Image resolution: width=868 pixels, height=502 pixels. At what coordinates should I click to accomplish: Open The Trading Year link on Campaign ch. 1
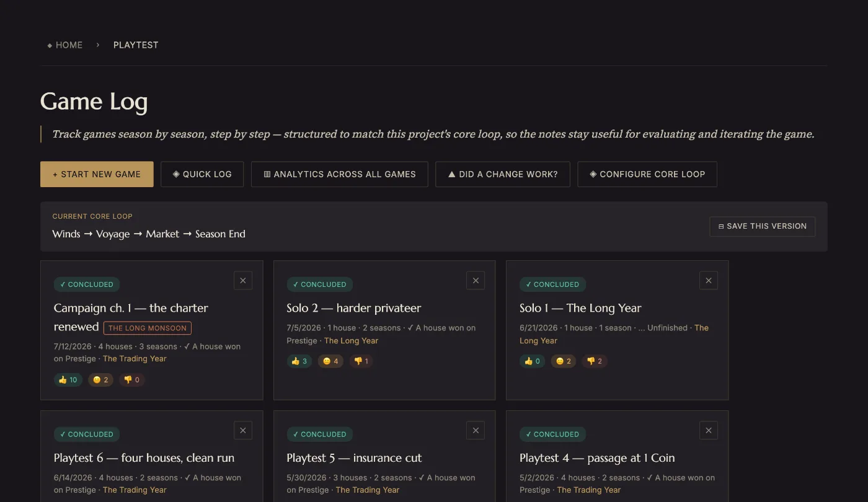click(x=135, y=359)
